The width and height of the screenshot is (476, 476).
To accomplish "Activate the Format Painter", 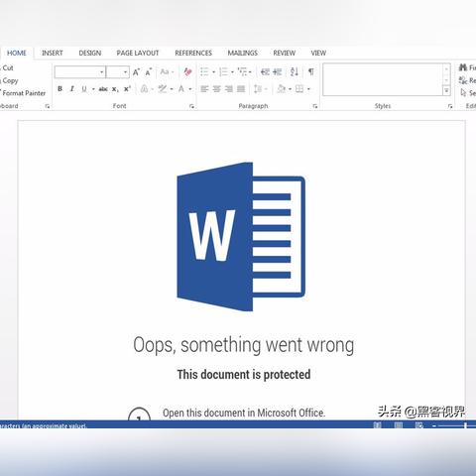I will tap(24, 93).
